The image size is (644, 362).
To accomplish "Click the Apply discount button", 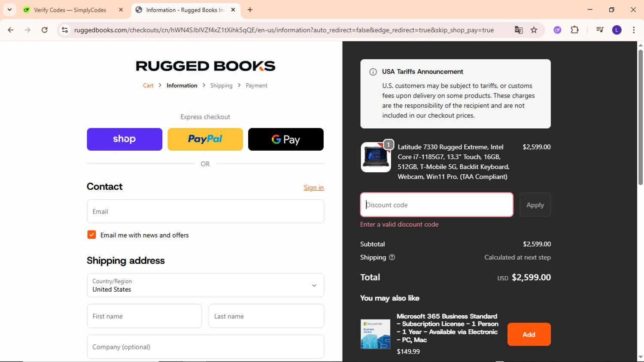I will (535, 205).
